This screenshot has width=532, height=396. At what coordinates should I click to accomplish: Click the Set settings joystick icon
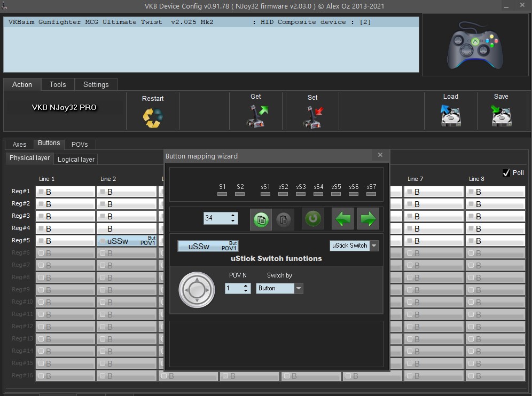(313, 117)
